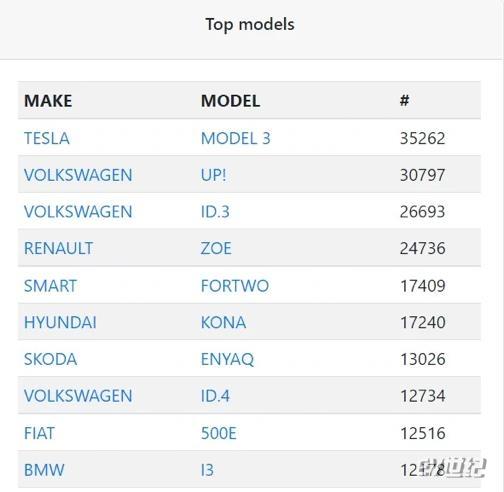The height and width of the screenshot is (492, 504).
Task: Open the KONA model link
Action: 224,322
